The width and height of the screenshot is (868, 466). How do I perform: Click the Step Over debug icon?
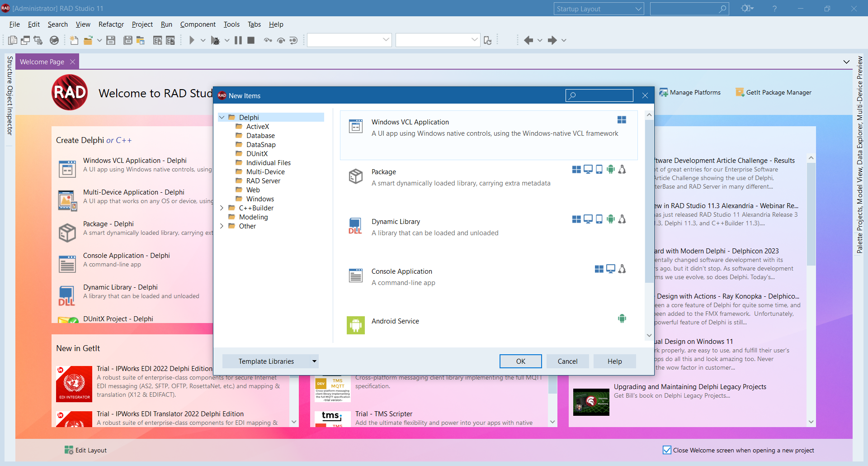click(x=281, y=40)
